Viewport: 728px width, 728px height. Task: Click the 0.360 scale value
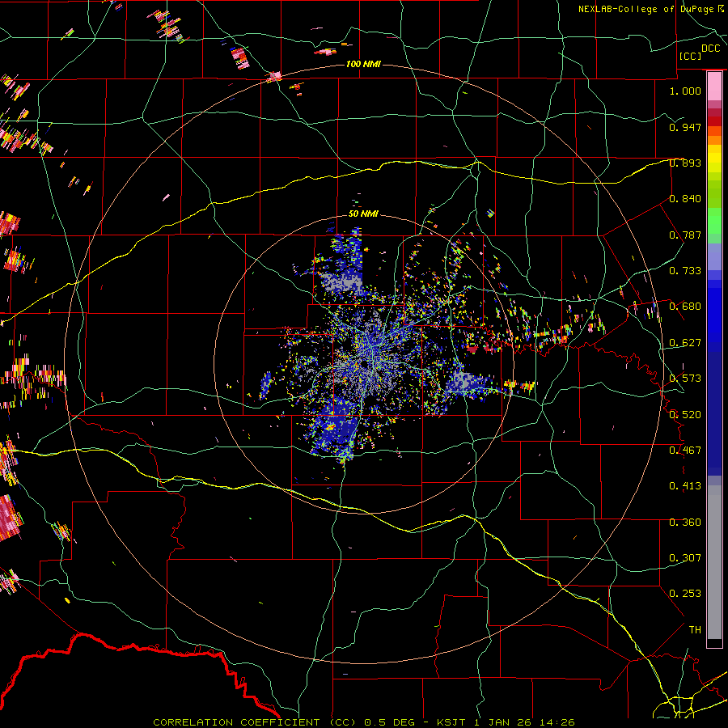[685, 523]
